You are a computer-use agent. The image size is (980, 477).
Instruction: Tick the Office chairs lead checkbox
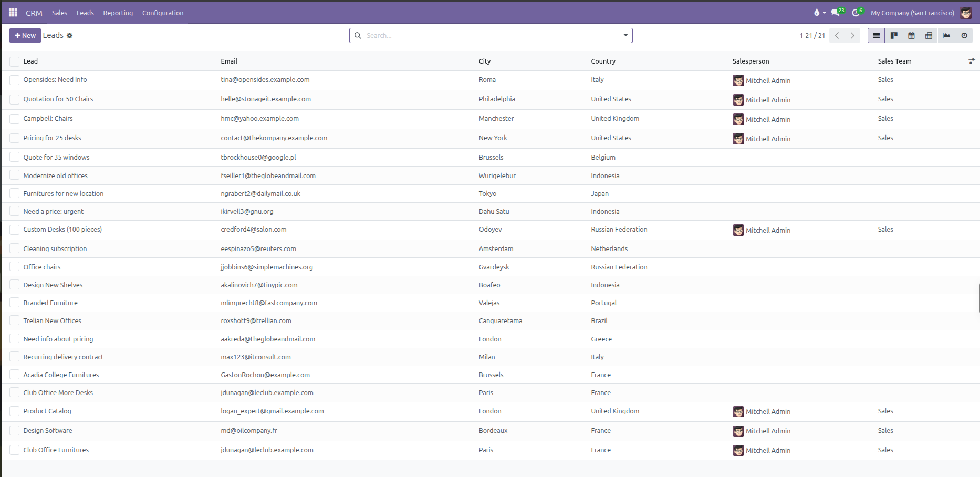point(15,267)
